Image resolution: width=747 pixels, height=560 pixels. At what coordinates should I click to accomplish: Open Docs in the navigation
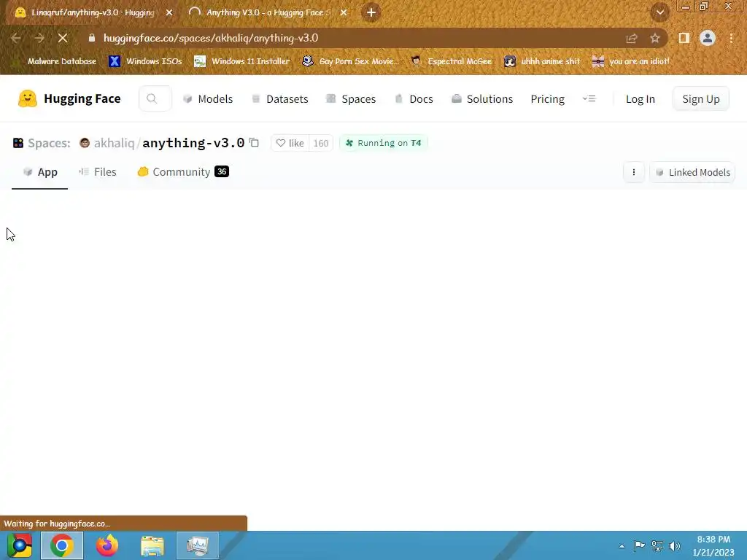coord(414,99)
